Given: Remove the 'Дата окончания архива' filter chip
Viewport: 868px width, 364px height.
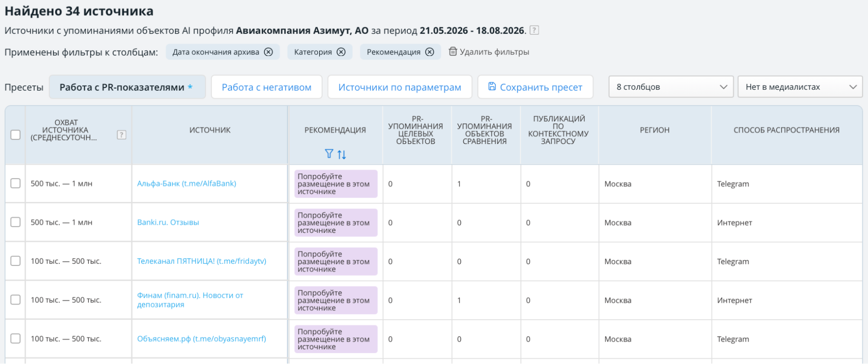Looking at the screenshot, I should coord(269,52).
